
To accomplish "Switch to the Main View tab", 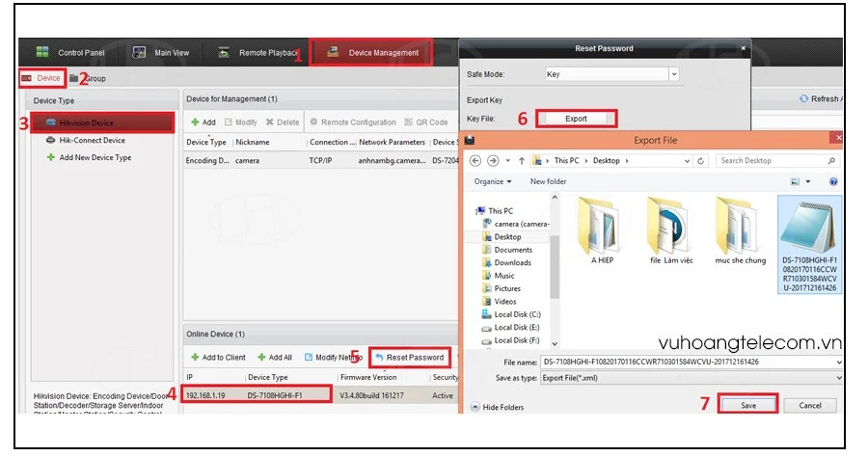I will 161,53.
